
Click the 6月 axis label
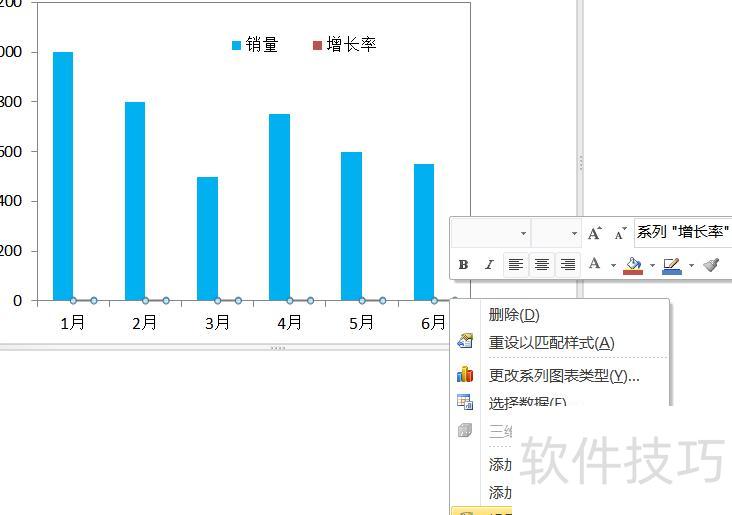coord(433,323)
